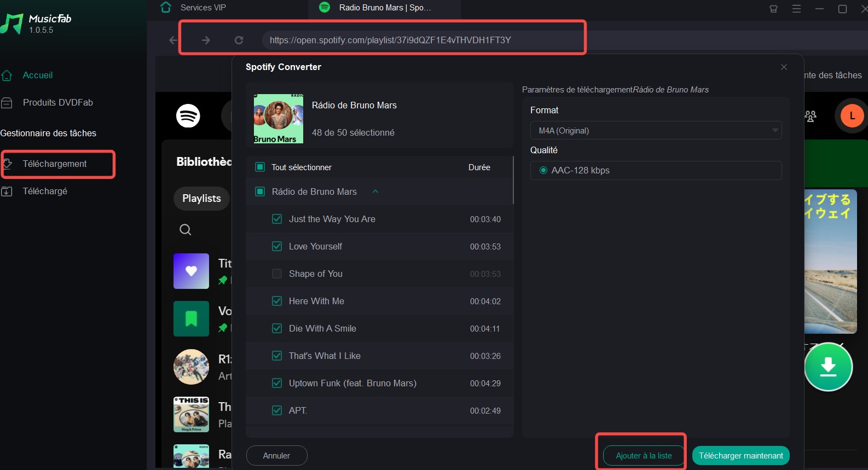Screen dimensions: 868x470
Task: Open the orange L profile avatar
Action: [852, 115]
